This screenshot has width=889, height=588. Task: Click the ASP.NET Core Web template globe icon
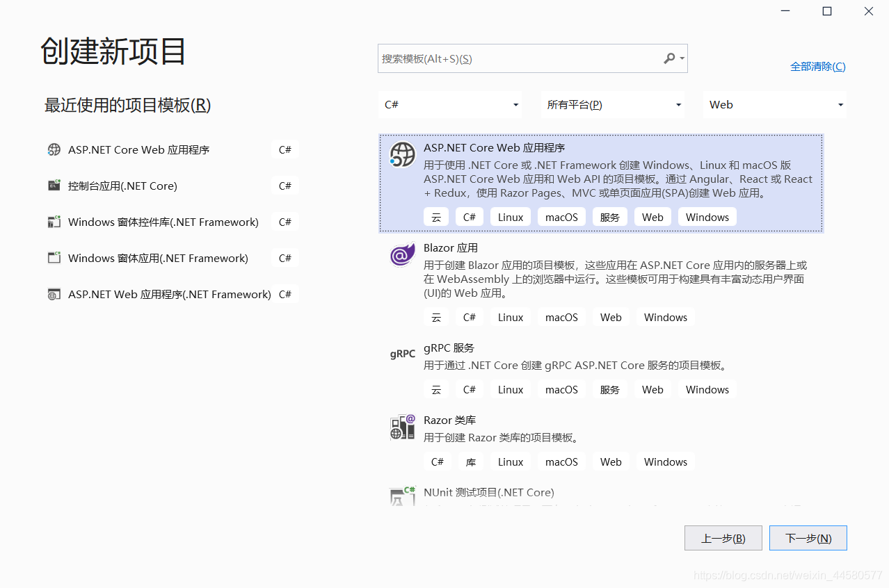pyautogui.click(x=402, y=154)
